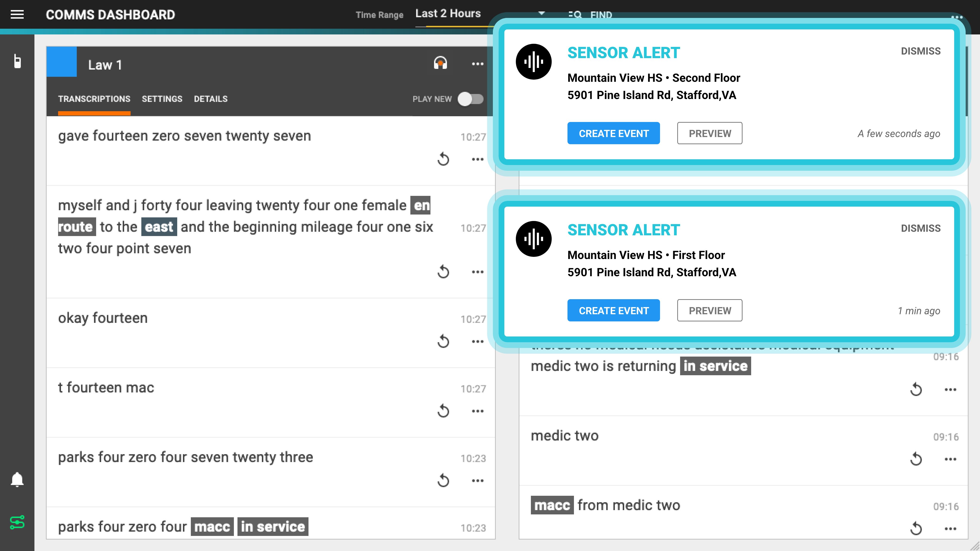Image resolution: width=980 pixels, height=551 pixels.
Task: Click the green connections icon in sidebar
Action: pos(17,522)
